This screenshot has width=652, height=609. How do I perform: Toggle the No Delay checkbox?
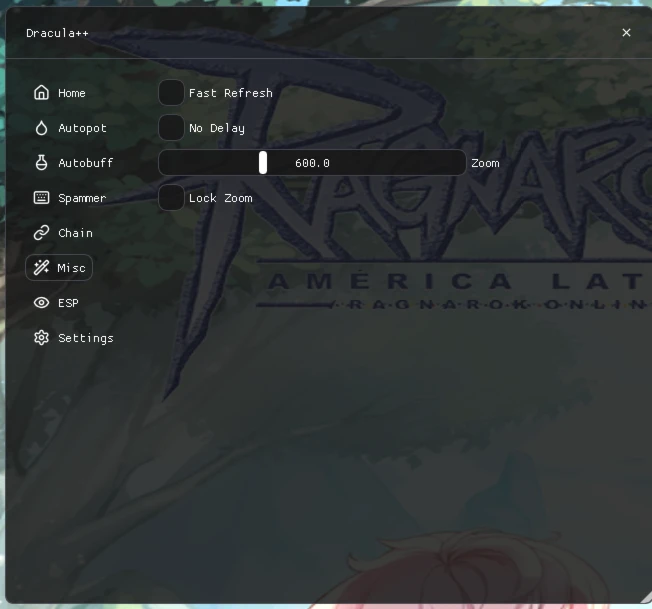(171, 128)
